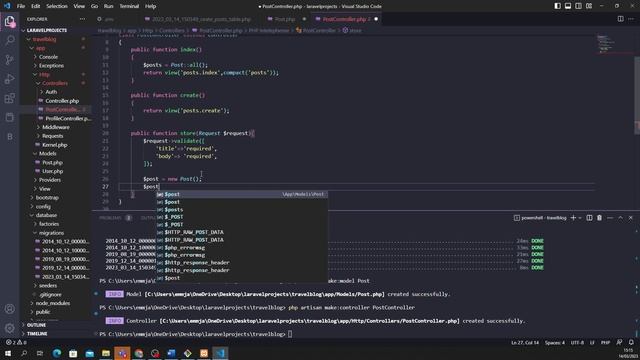Open the File menu
The height and width of the screenshot is (360, 640).
coord(21,6)
